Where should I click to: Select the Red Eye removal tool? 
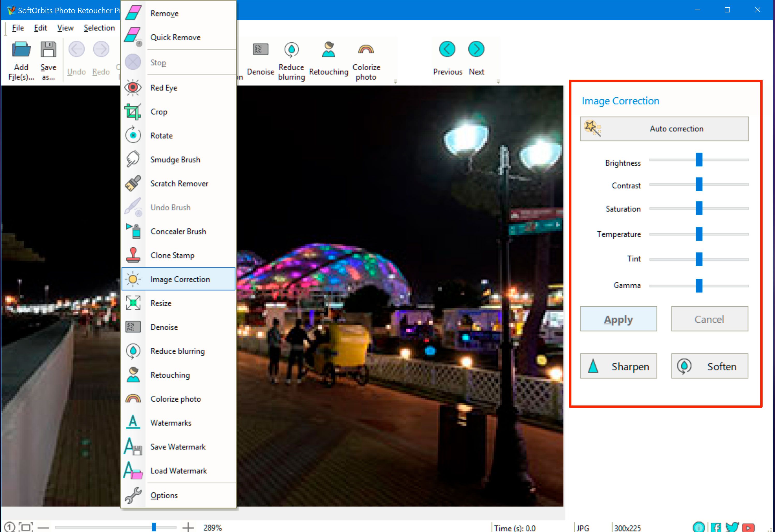coord(164,87)
